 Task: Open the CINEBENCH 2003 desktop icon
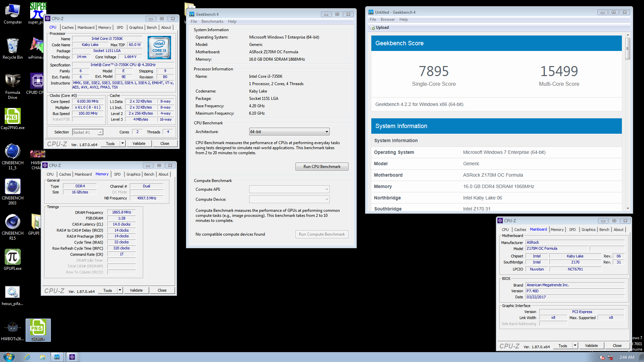click(x=13, y=192)
